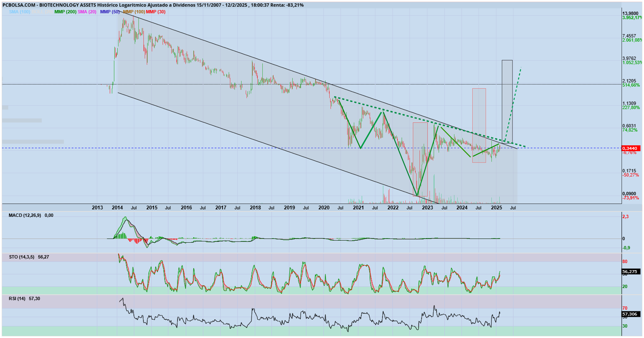Click the -73,91% percentage axis label
The width and height of the screenshot is (644, 338).
click(x=631, y=198)
